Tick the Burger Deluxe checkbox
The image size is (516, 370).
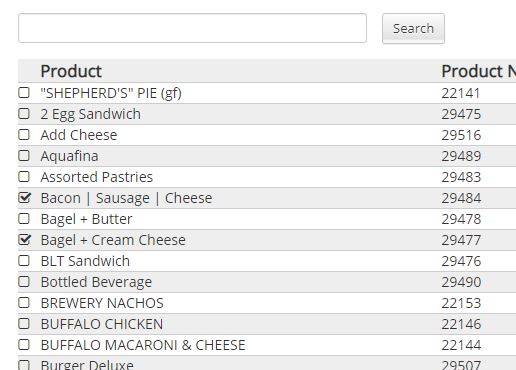24,365
